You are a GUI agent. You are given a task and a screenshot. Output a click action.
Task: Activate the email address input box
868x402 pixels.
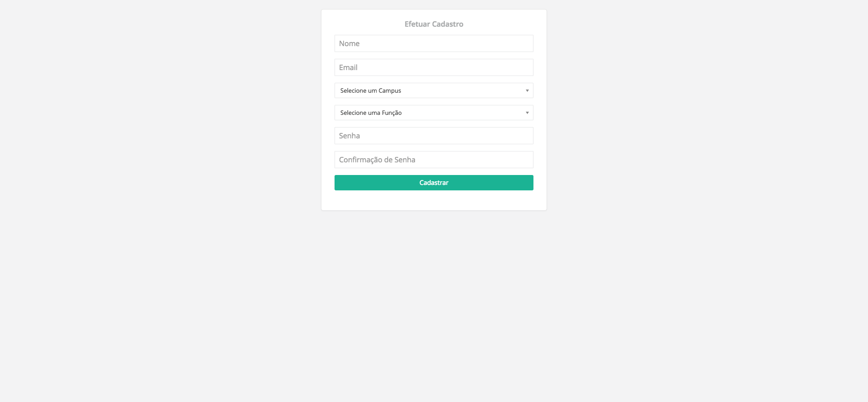coord(434,67)
